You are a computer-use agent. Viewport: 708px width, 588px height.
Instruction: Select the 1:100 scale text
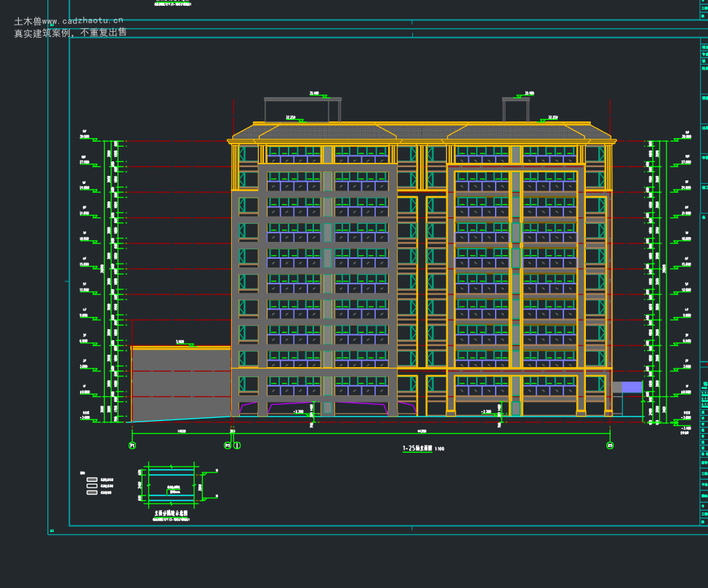pos(439,449)
